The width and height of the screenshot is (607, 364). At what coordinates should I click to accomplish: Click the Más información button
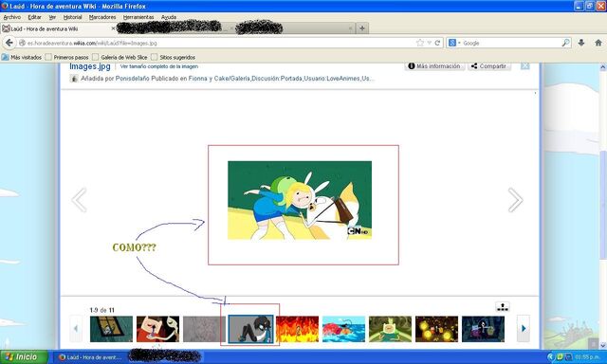pyautogui.click(x=434, y=66)
